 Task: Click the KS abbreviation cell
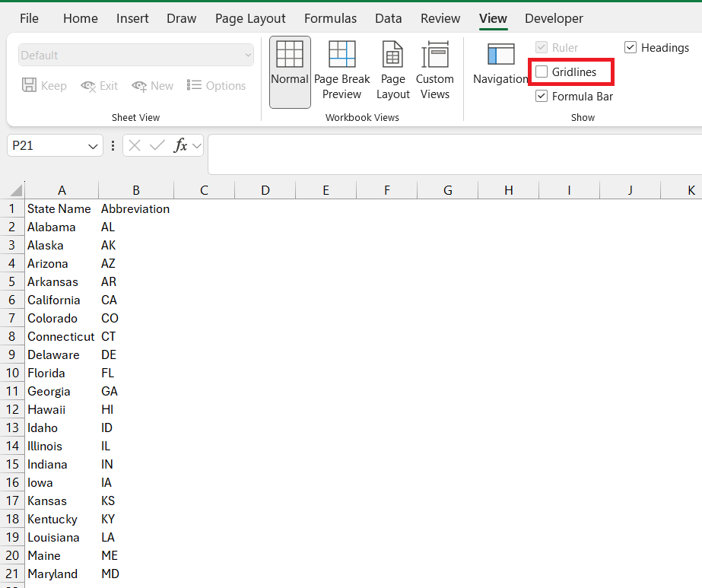pyautogui.click(x=136, y=501)
